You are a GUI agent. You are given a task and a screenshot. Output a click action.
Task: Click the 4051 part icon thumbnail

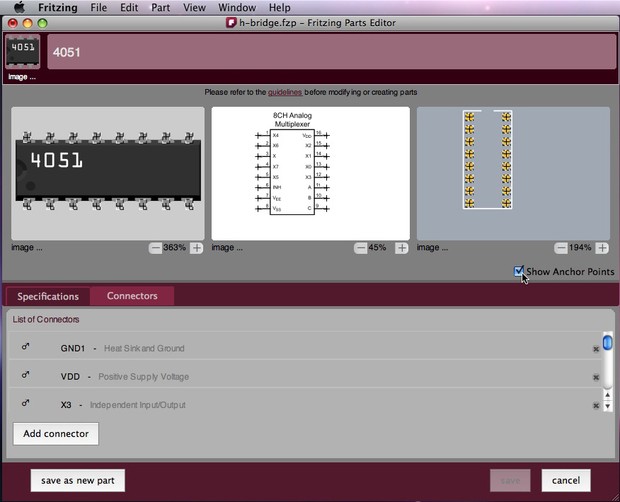[23, 52]
